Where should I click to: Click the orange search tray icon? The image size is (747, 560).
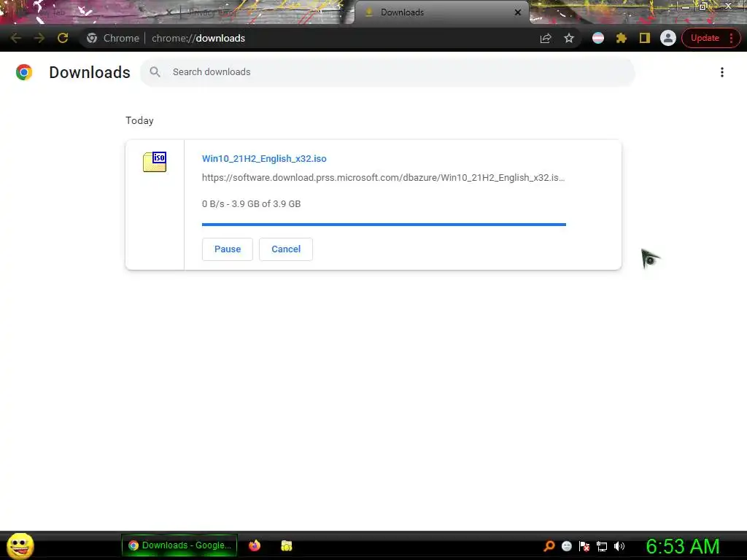[549, 546]
